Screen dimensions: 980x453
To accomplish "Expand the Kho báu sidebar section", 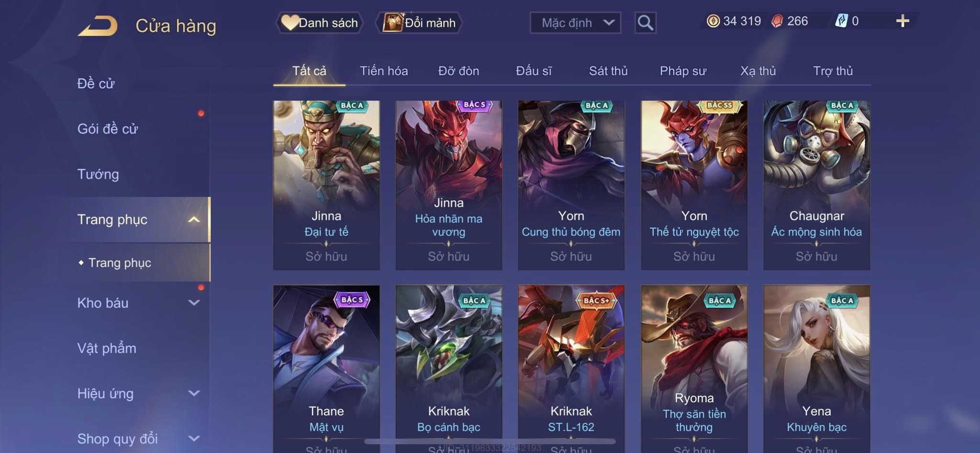I will 194,303.
